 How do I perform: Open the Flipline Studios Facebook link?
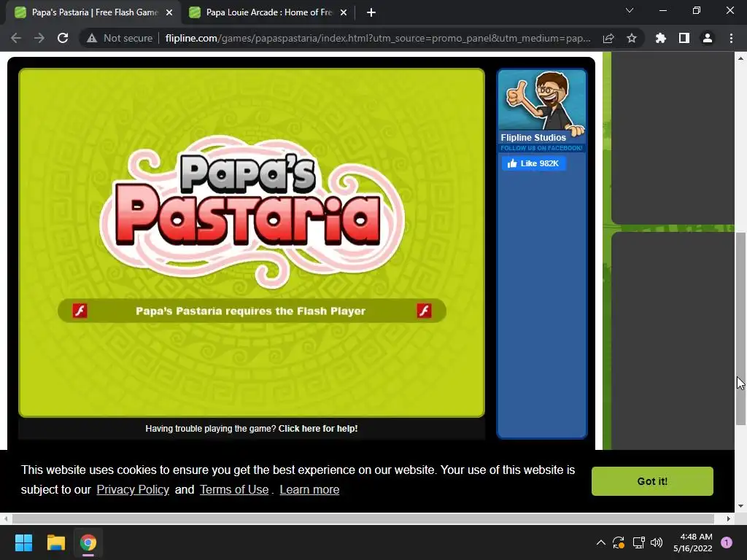pyautogui.click(x=533, y=138)
